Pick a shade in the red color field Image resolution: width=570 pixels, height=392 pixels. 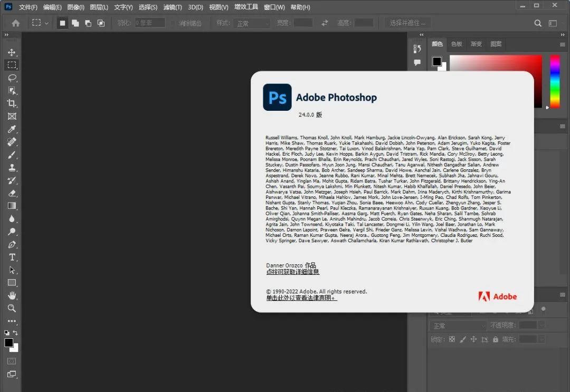(496, 63)
